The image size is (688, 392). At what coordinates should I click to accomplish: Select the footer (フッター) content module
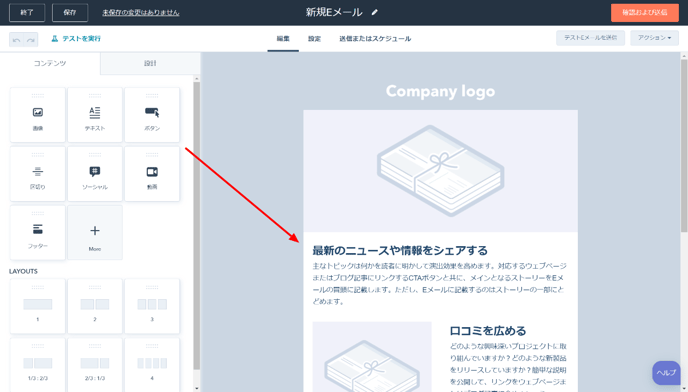click(38, 233)
